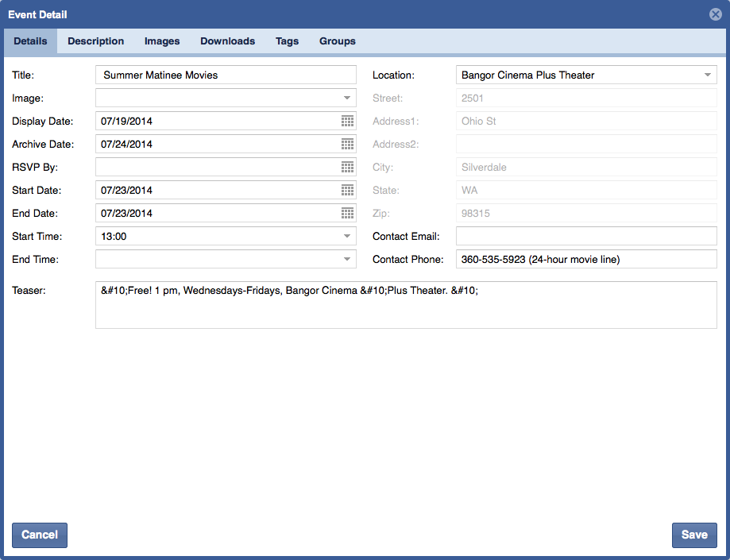Open the Groups tab
Screen dimensions: 730x560
click(337, 41)
